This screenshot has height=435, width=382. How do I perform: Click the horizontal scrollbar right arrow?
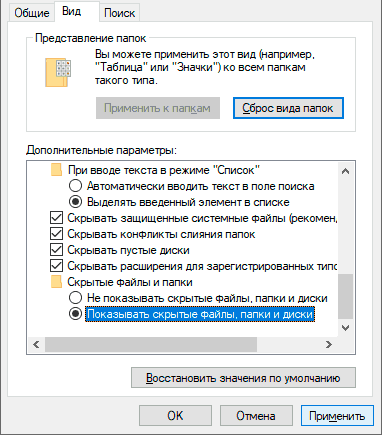pyautogui.click(x=329, y=344)
